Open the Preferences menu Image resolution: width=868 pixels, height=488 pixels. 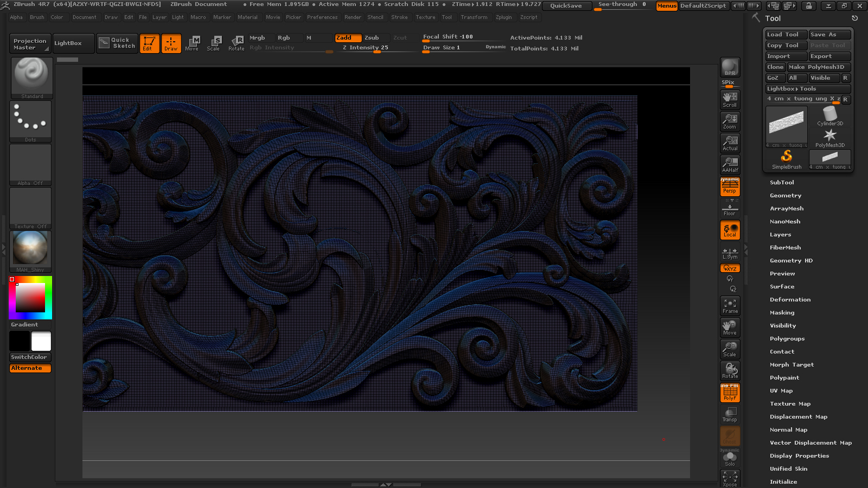(x=322, y=17)
